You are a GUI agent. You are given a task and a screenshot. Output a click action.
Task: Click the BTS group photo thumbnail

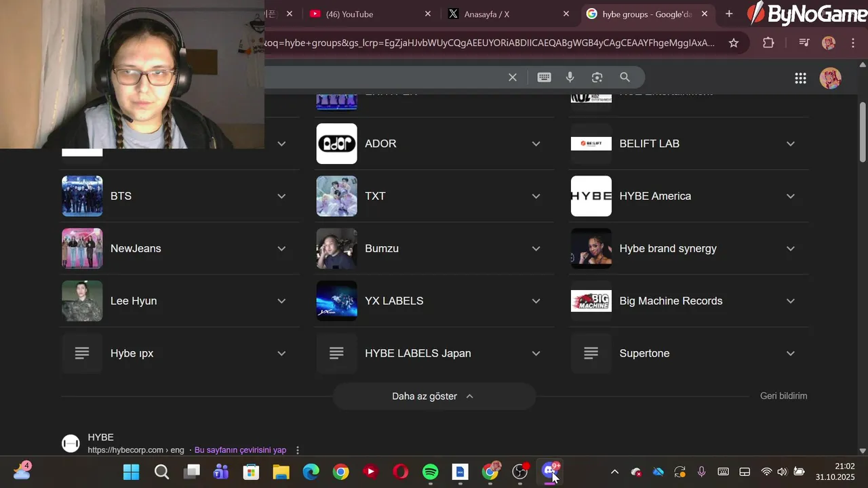(82, 196)
